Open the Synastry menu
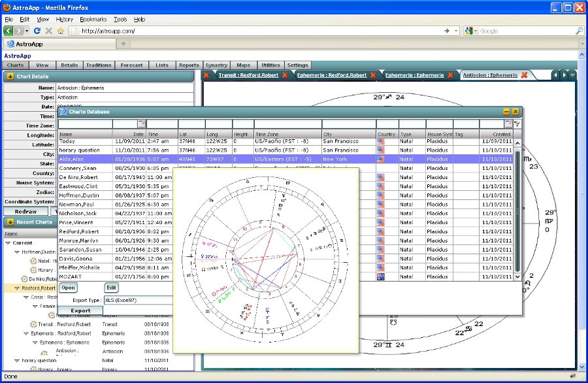588x383 pixels. point(216,65)
